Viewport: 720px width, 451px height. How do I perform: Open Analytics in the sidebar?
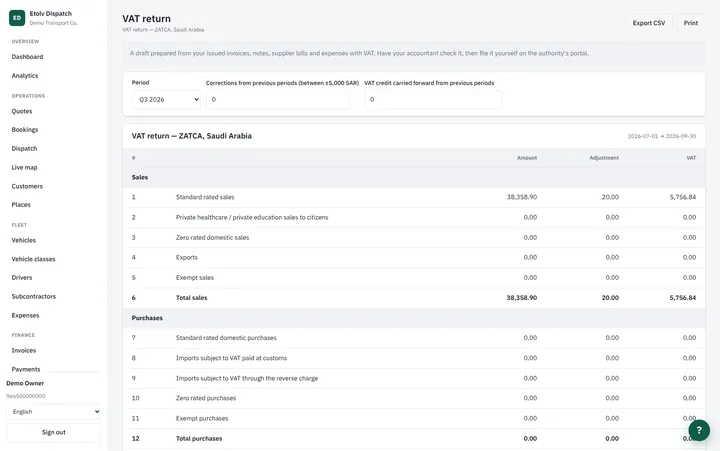(x=25, y=75)
